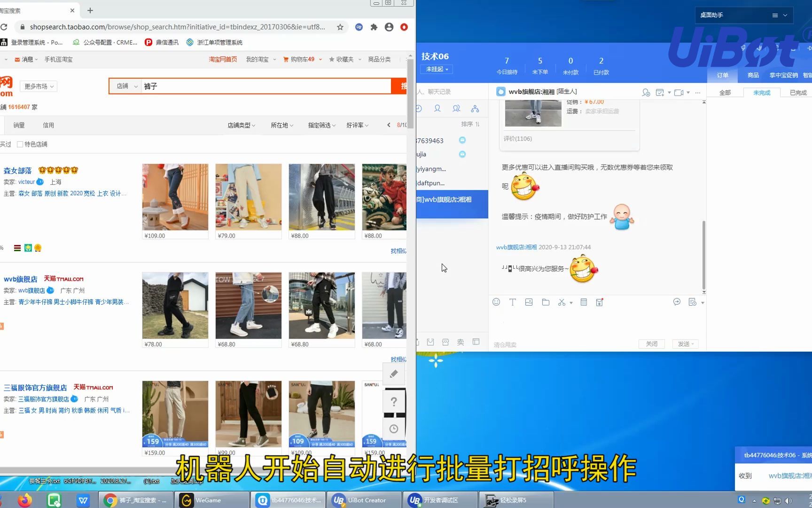Click the 关闭 button in chat
Screen dimensions: 812x508
pos(652,344)
